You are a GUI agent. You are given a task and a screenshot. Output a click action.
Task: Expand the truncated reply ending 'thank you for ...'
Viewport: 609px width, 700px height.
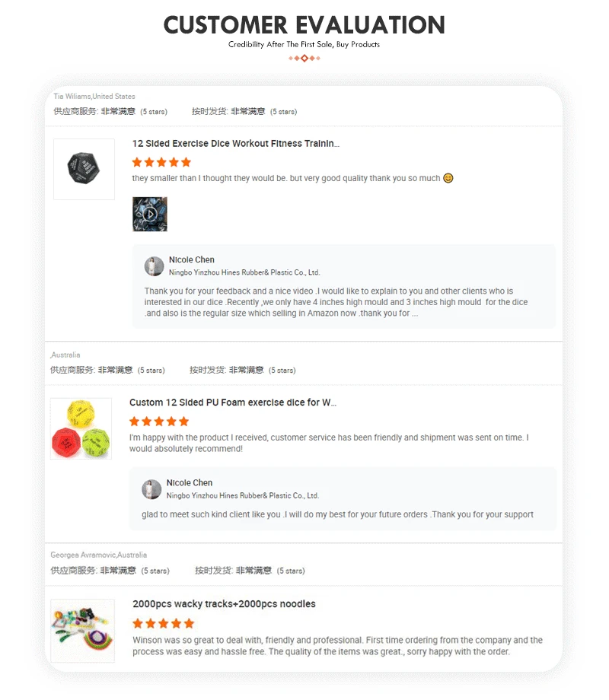(x=415, y=313)
